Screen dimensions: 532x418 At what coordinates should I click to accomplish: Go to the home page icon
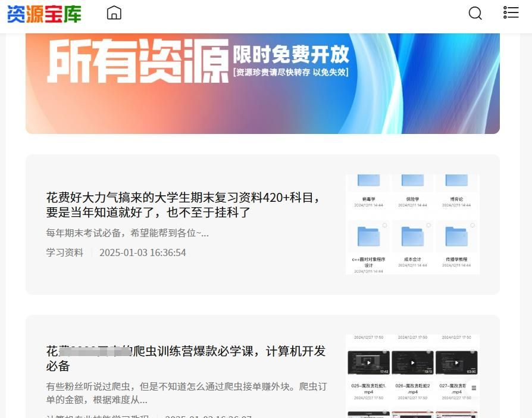(x=114, y=13)
